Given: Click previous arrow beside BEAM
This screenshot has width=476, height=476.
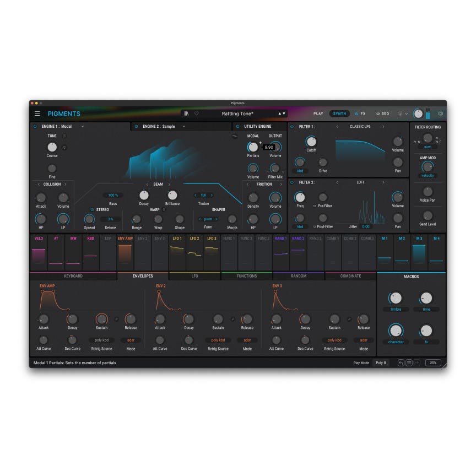Looking at the screenshot, I should coord(147,184).
